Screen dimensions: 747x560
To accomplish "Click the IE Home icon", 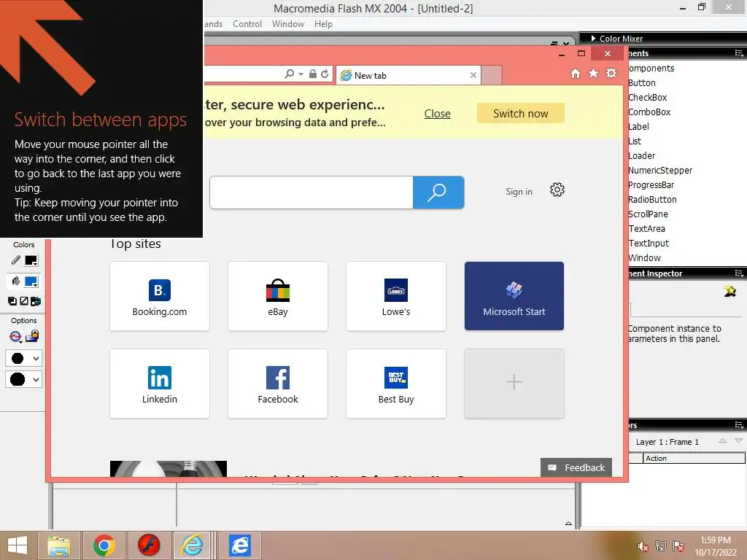I will click(x=576, y=74).
